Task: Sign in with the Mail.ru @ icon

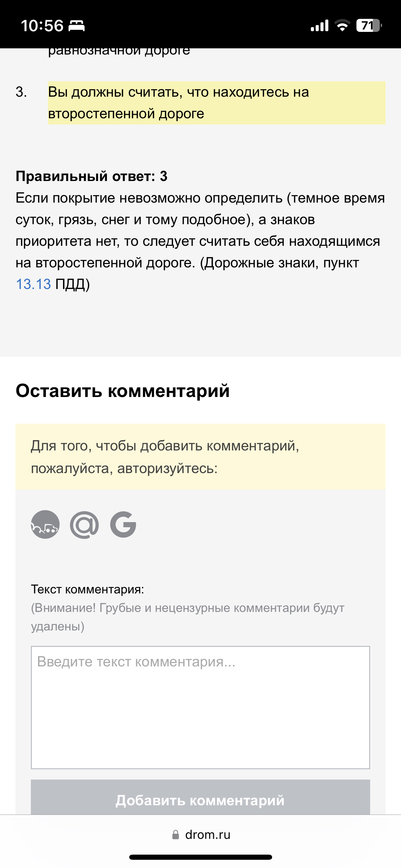Action: click(84, 525)
